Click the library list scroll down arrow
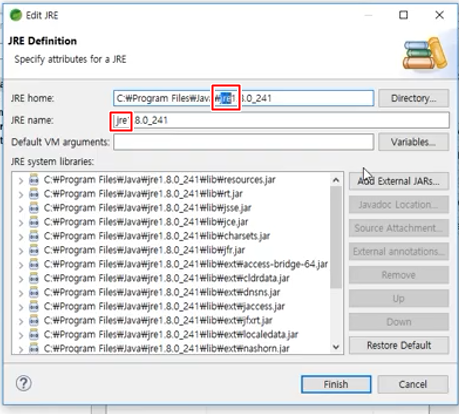459x414 pixels. point(336,347)
